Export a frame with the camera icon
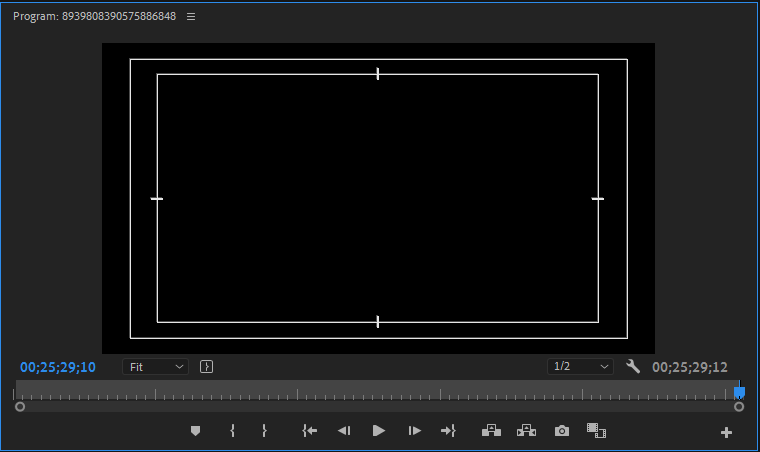Image resolution: width=760 pixels, height=452 pixels. pos(562,431)
